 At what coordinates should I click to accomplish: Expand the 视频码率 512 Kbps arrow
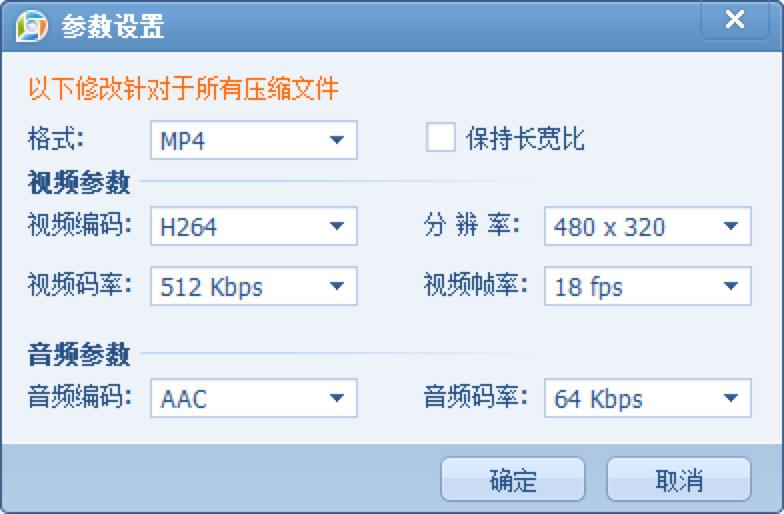tap(336, 287)
